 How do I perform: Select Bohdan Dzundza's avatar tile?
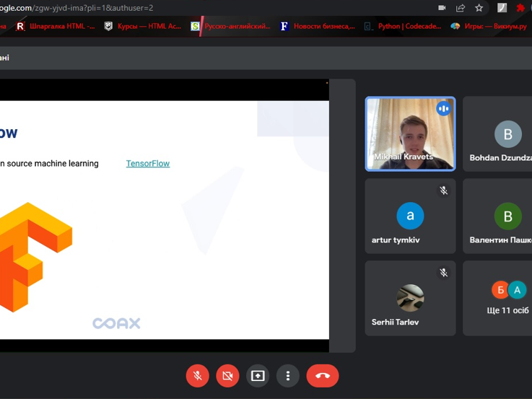click(x=507, y=134)
